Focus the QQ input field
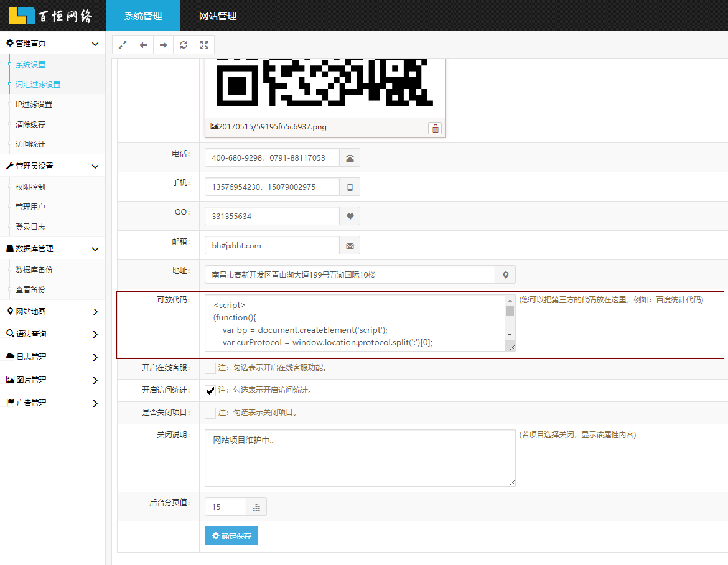728x565 pixels. [x=272, y=217]
